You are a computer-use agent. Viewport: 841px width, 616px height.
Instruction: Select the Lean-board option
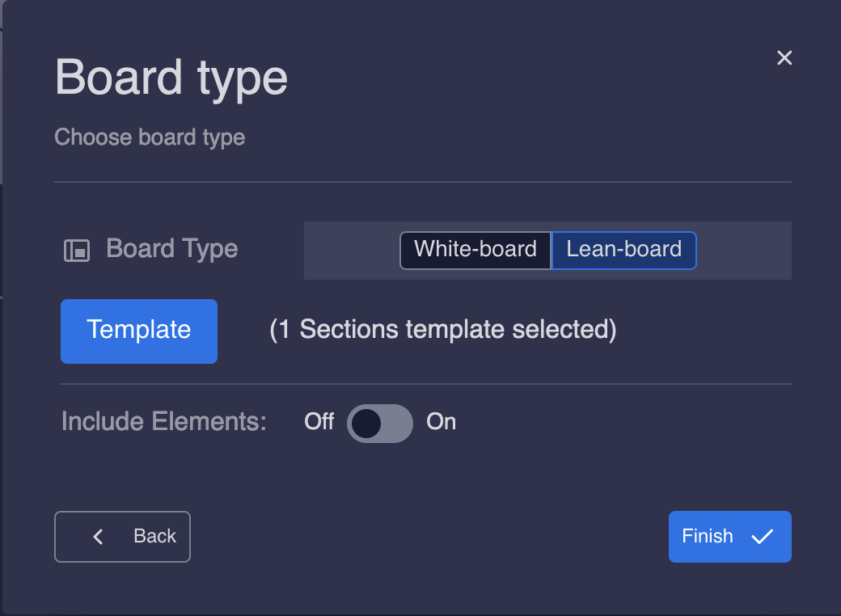click(623, 250)
